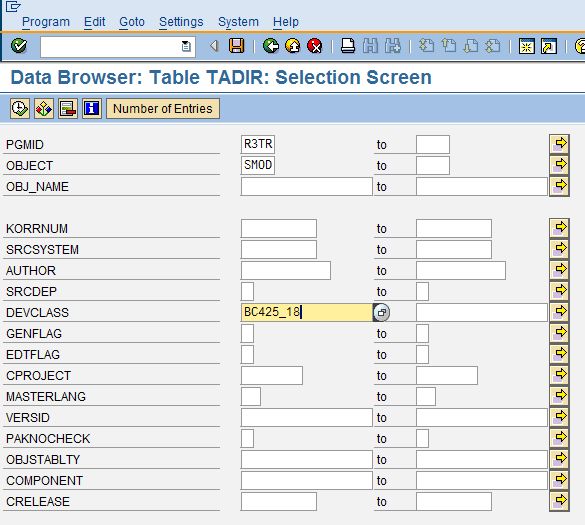Viewport: 585px width, 525px height.
Task: Click the Last Page icon
Action: tap(493, 46)
